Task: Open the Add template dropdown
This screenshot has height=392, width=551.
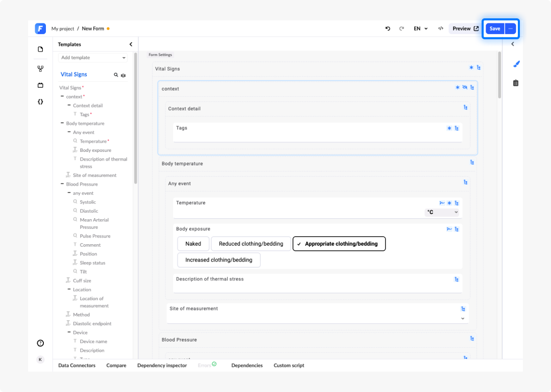Action: click(93, 58)
